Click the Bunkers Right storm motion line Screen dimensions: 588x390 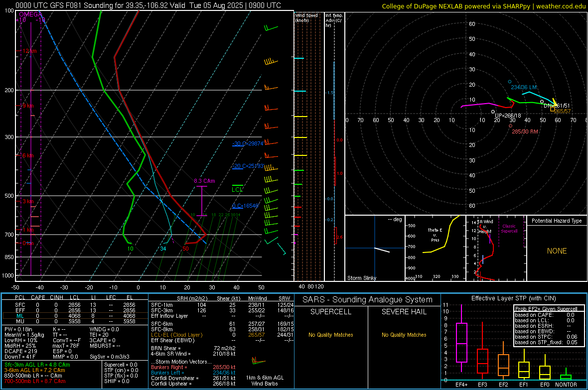coord(193,367)
